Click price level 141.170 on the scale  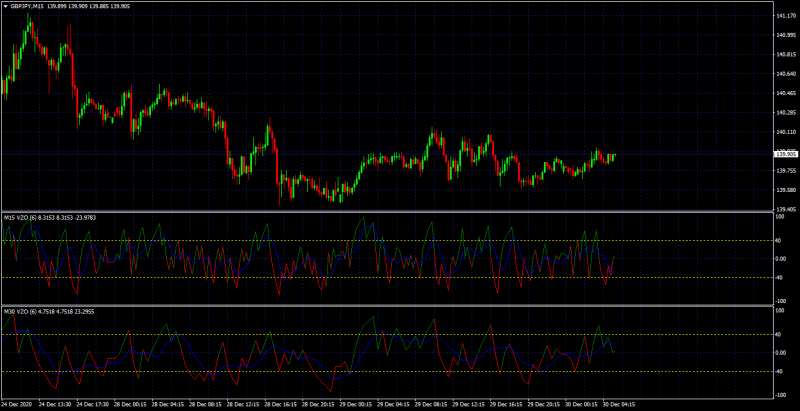pyautogui.click(x=786, y=16)
